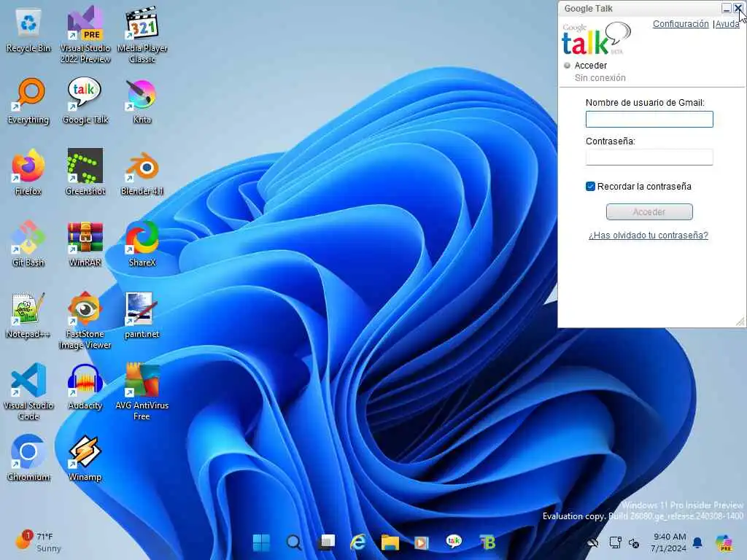Select the paint.net desktop shortcut
Image resolution: width=747 pixels, height=560 pixels.
point(142,316)
